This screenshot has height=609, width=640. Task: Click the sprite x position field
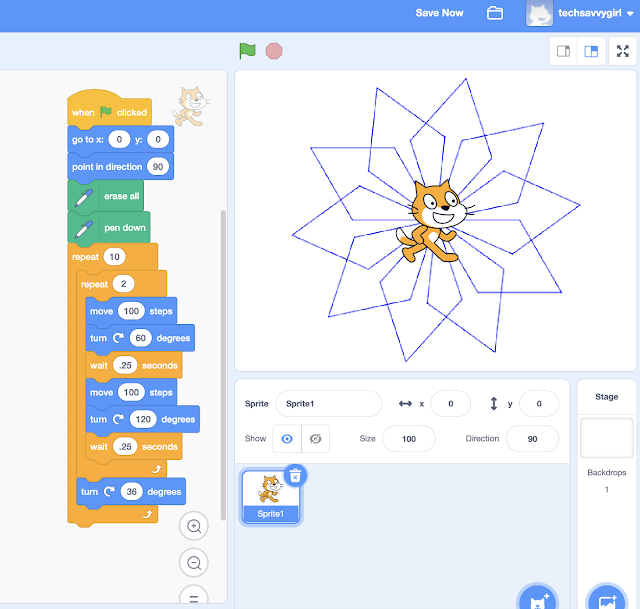point(451,404)
